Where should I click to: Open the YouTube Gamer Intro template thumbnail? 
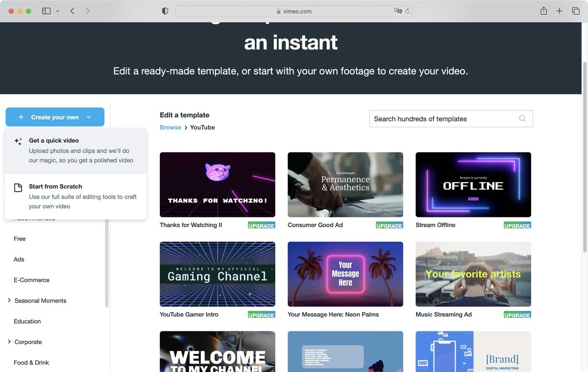point(217,274)
